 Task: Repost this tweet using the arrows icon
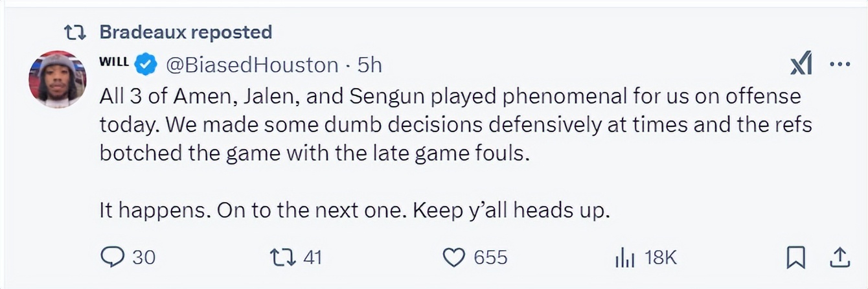284,257
